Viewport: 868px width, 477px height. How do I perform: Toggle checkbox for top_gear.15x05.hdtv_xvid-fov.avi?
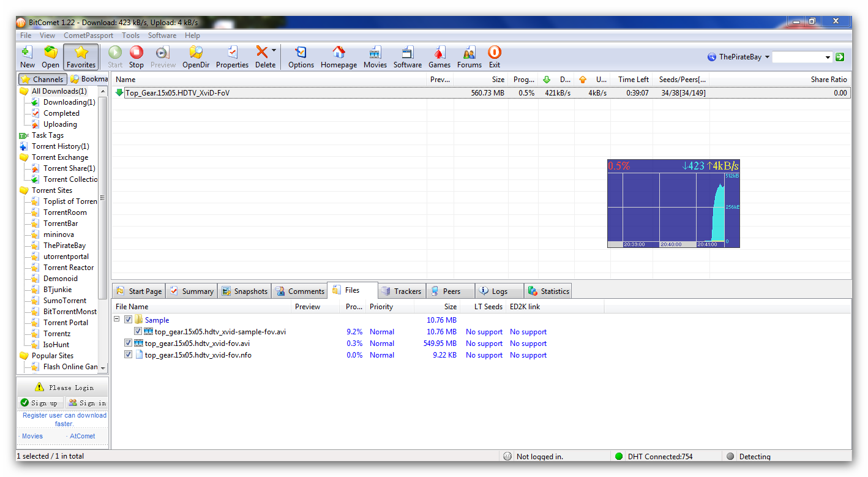(129, 344)
